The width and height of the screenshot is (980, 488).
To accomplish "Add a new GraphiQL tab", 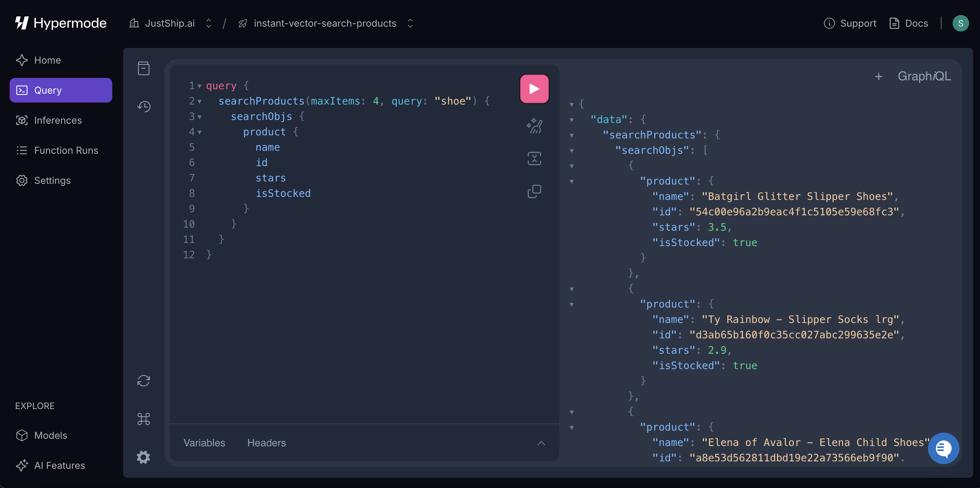I will (878, 76).
